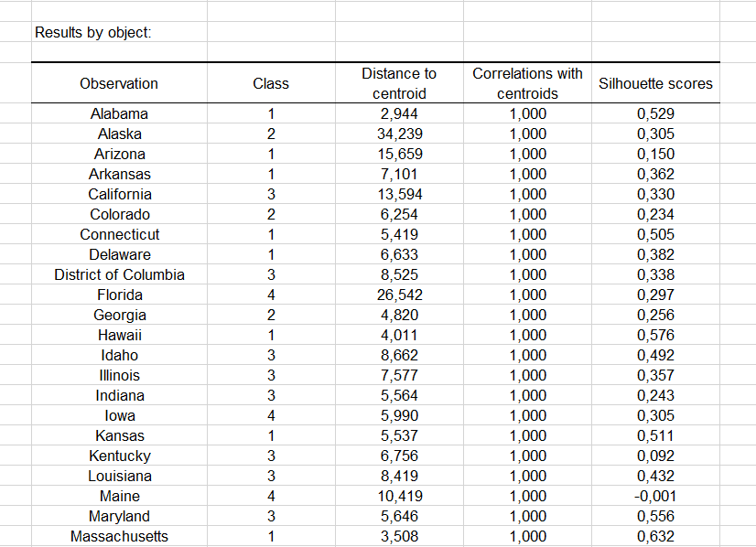Select the Louisiana observation cell

pos(119,477)
